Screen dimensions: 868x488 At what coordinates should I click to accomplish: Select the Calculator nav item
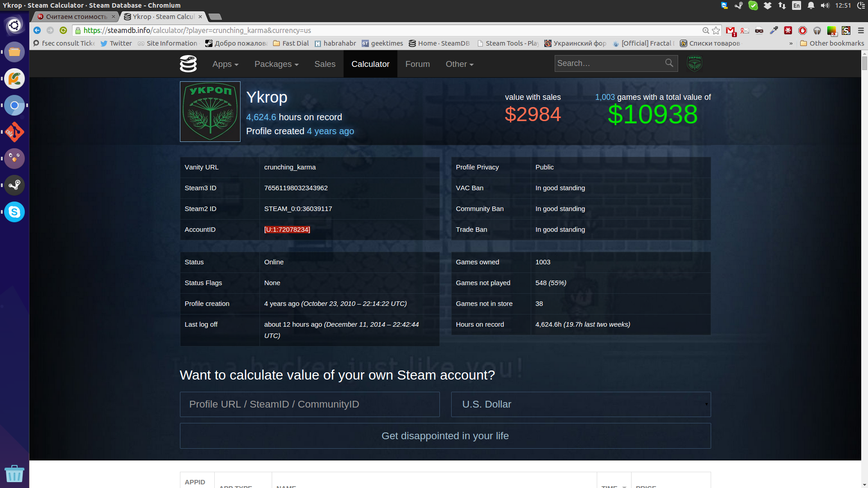(370, 64)
